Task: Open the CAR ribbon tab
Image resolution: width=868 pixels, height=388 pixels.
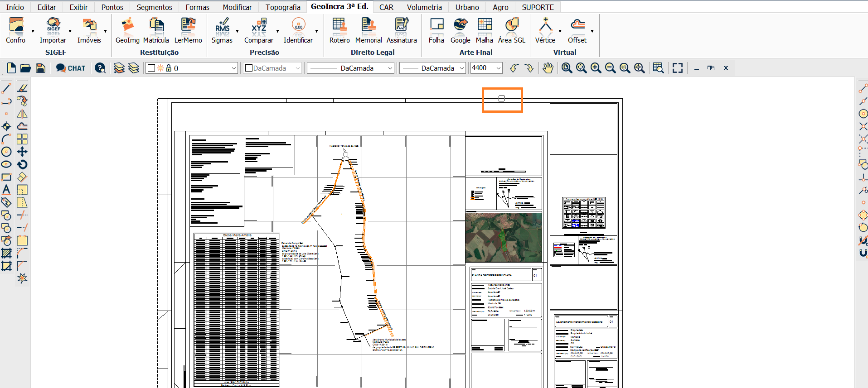Action: click(x=386, y=7)
